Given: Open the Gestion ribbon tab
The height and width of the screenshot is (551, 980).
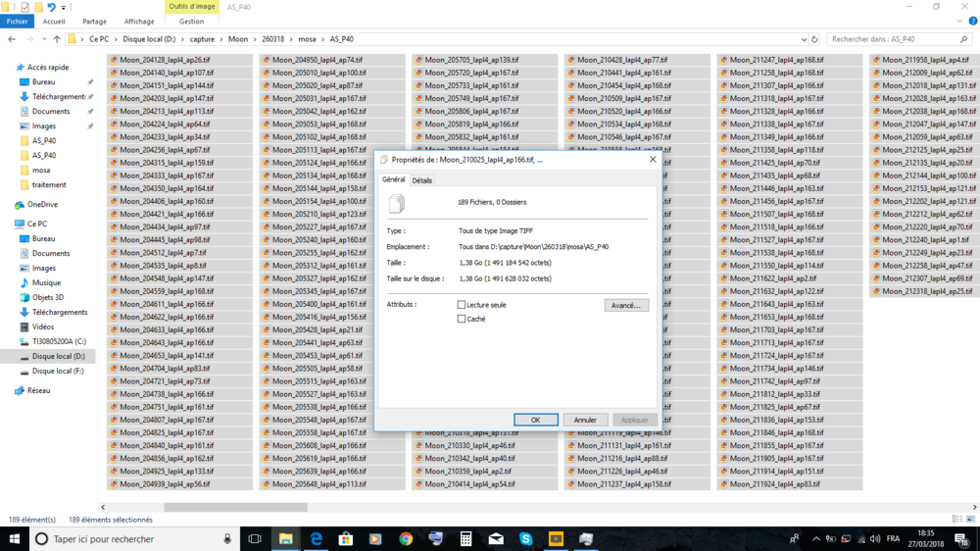Looking at the screenshot, I should (191, 22).
